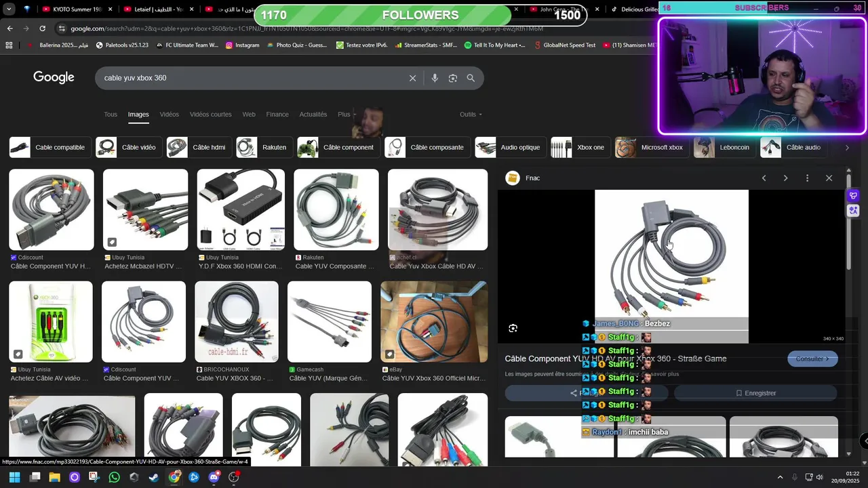Open the GlobalNet Speed Test bookmark
The height and width of the screenshot is (488, 868).
pos(565,45)
